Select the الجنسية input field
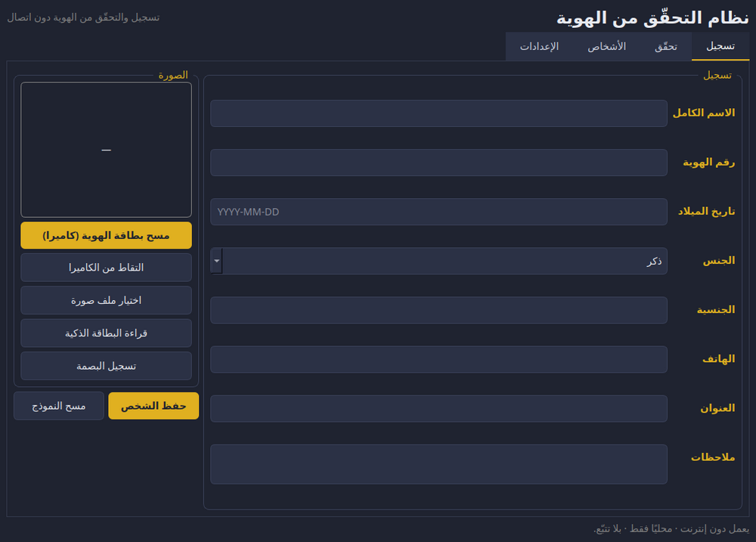The image size is (756, 542). tap(438, 310)
